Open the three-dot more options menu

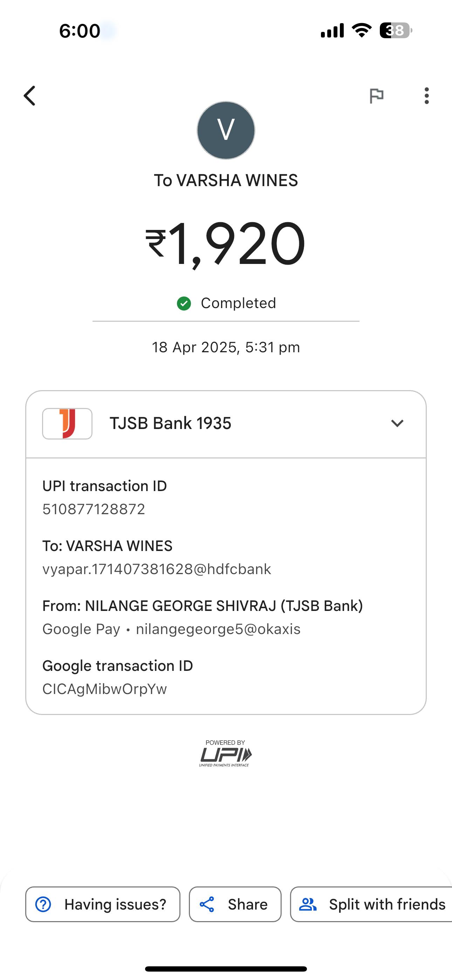coord(426,95)
